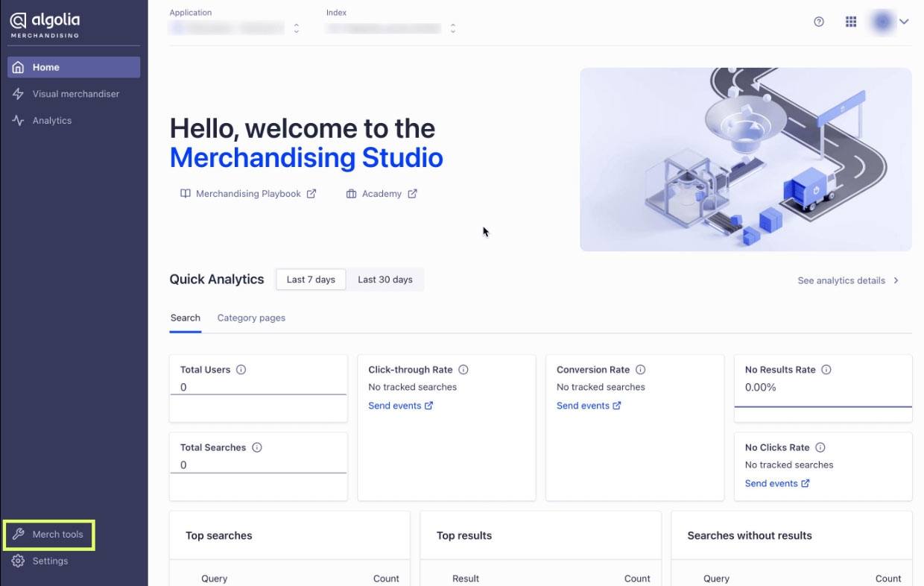The height and width of the screenshot is (586, 924).
Task: Click chevron next to See analytics details
Action: click(x=896, y=281)
